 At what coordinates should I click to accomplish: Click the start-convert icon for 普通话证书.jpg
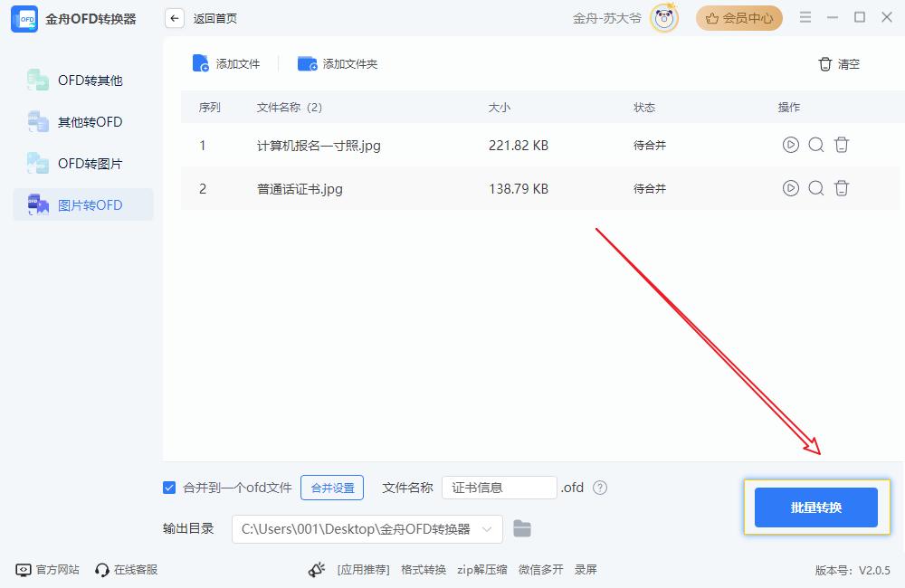click(790, 188)
